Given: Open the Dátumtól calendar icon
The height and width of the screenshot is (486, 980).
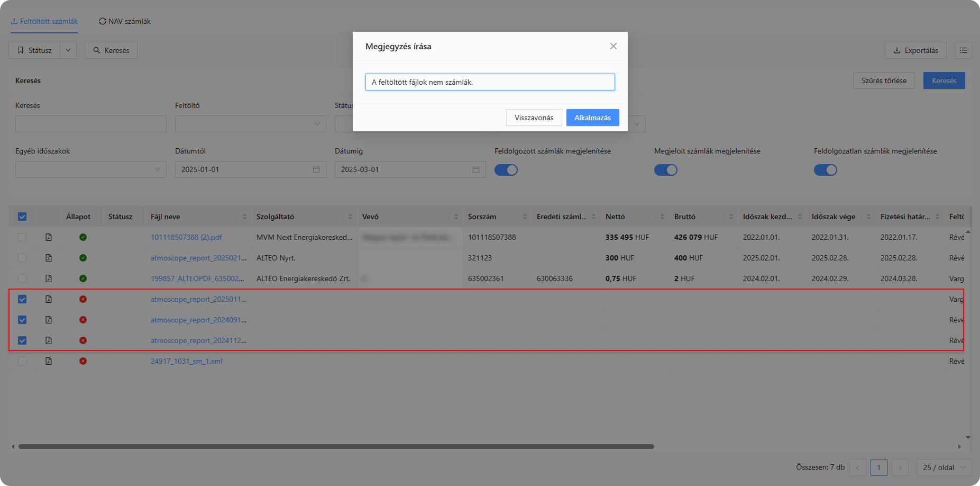Looking at the screenshot, I should [316, 169].
